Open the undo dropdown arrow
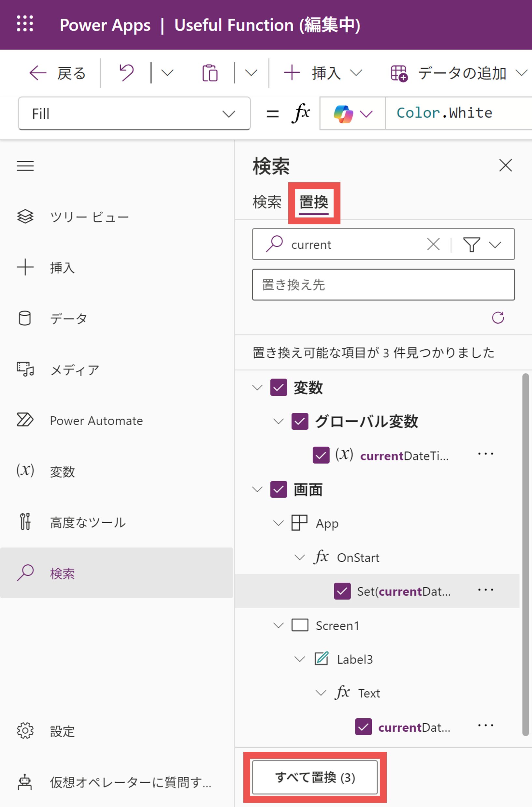 point(167,73)
